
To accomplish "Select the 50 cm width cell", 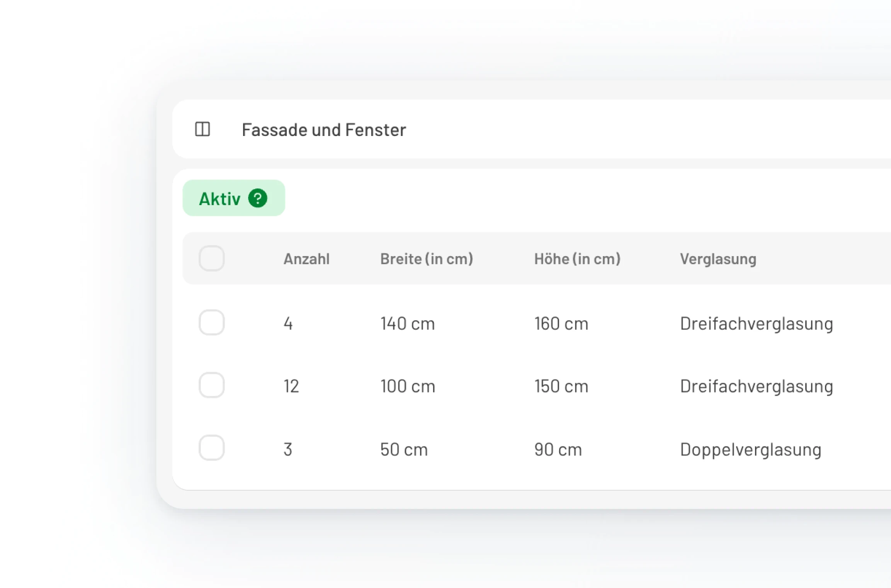I will (x=404, y=450).
